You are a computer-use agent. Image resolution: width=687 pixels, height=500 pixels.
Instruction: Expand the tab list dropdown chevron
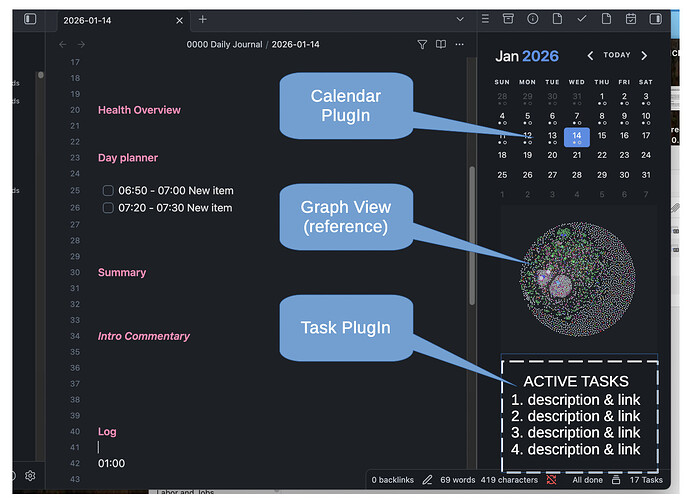tap(460, 19)
